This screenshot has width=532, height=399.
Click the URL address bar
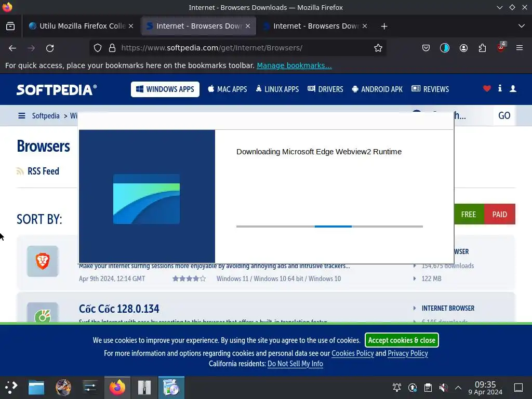(237, 48)
